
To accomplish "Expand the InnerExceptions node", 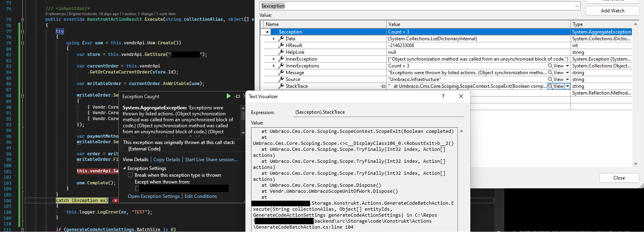I will coord(273,66).
